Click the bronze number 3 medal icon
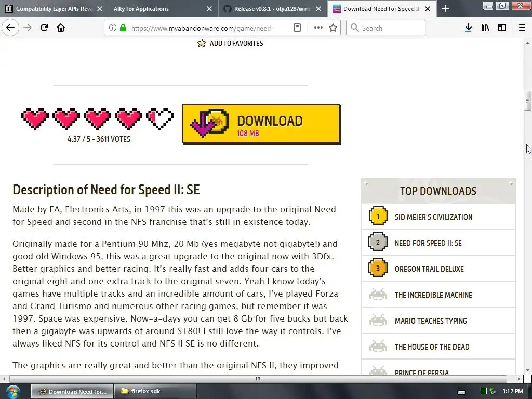 click(378, 268)
